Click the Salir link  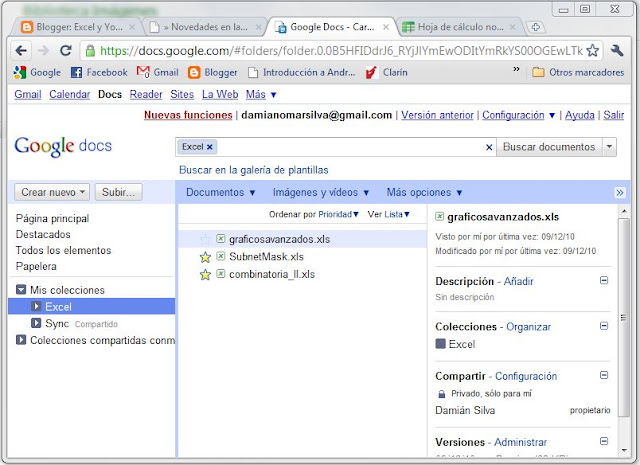[613, 115]
